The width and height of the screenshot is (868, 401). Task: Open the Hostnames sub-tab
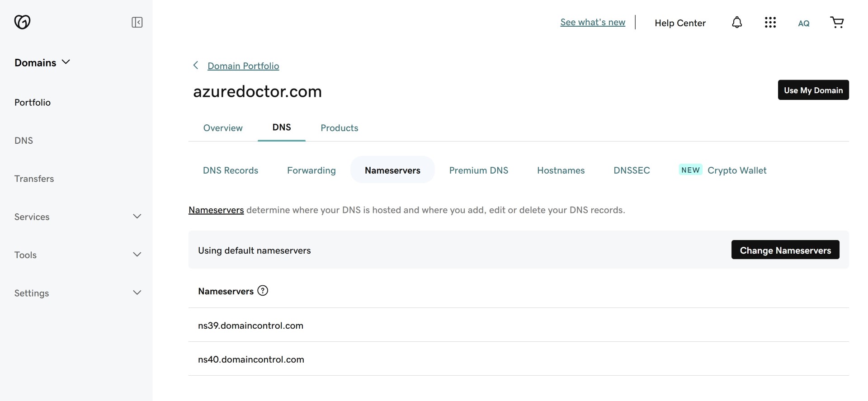[x=561, y=170]
